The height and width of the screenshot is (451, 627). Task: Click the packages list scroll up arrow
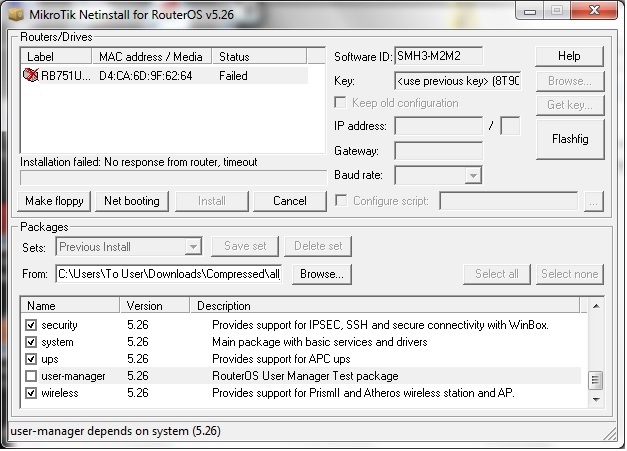[596, 306]
